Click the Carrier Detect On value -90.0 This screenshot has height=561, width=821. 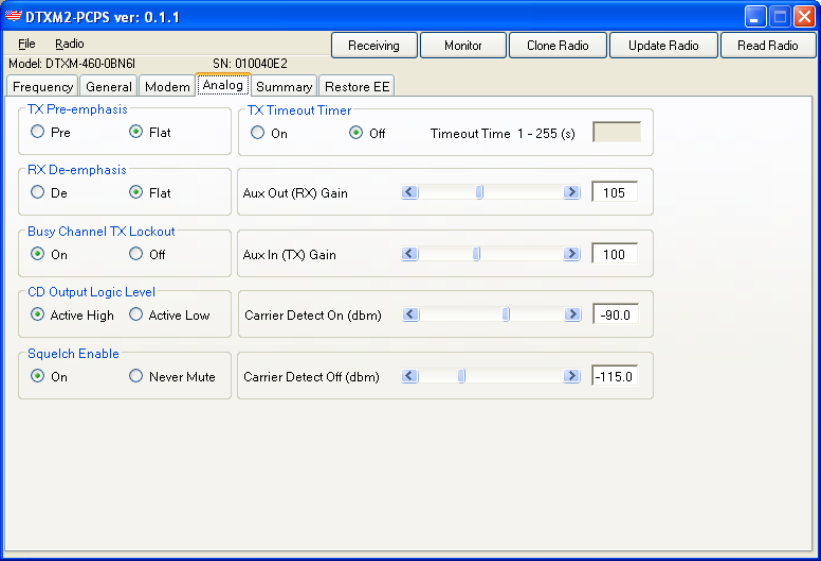[615, 314]
